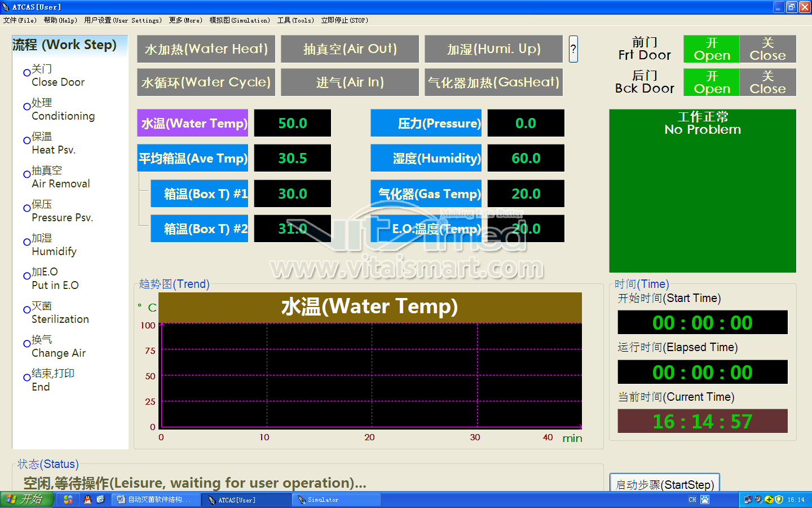
Task: Select the Close Door work step radio
Action: point(27,73)
